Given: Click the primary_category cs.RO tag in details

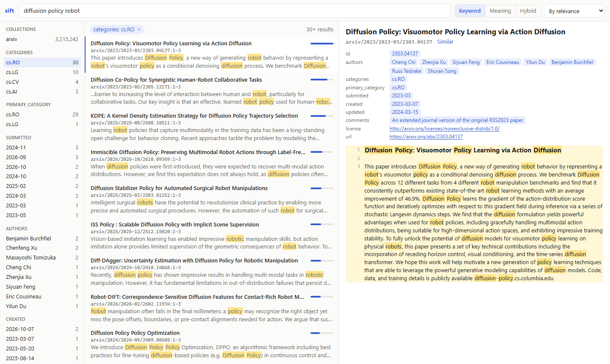Looking at the screenshot, I should tap(398, 88).
